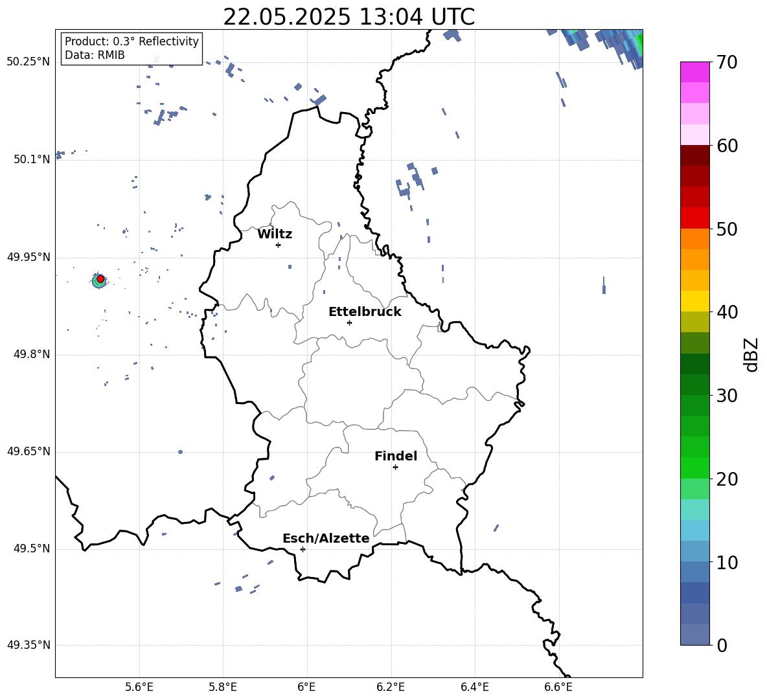Screen dimensions: 767x700
Task: Click the 0 tick on colorbar
Action: tap(722, 645)
